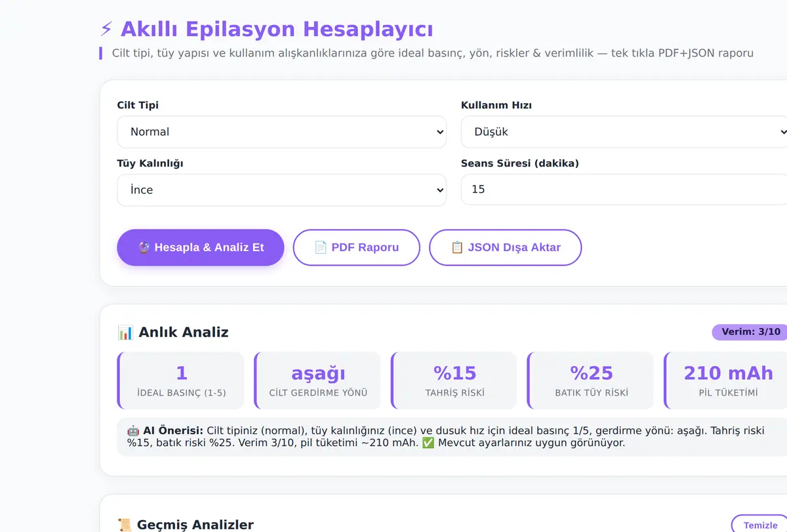Viewport: 787px width, 532px height.
Task: Click the scroll icon beside Geçmiş Analizler
Action: click(x=125, y=525)
